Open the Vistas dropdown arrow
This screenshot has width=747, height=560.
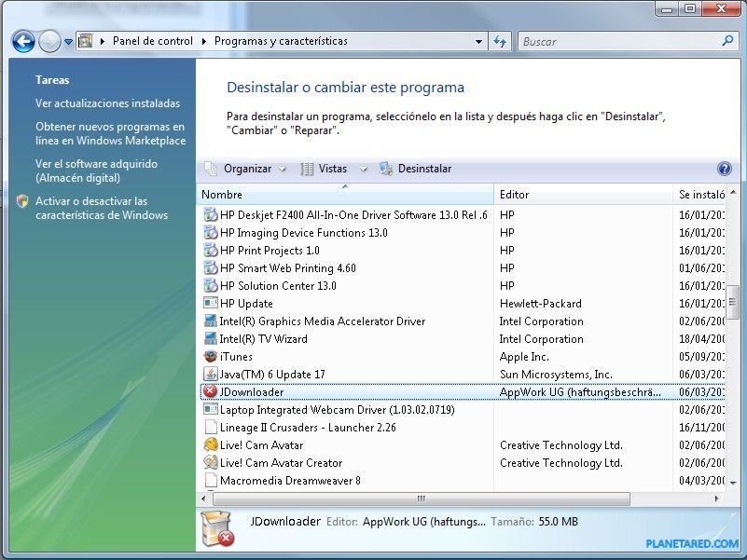point(363,170)
